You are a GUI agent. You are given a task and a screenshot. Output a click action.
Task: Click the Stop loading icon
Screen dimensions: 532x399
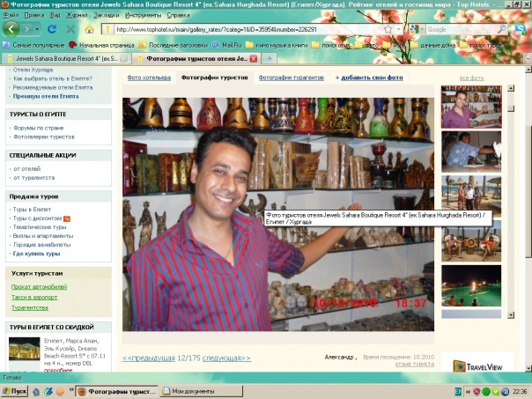[x=72, y=29]
